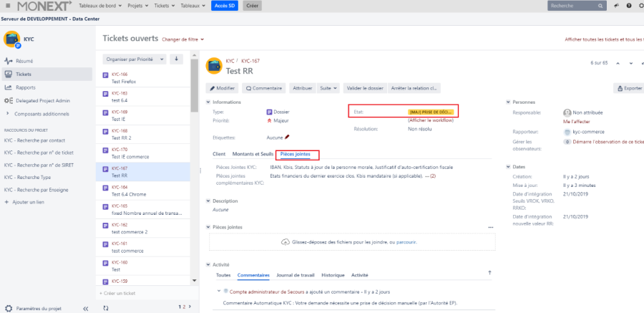
Task: Click the refresh icon below ticket list
Action: point(106,307)
